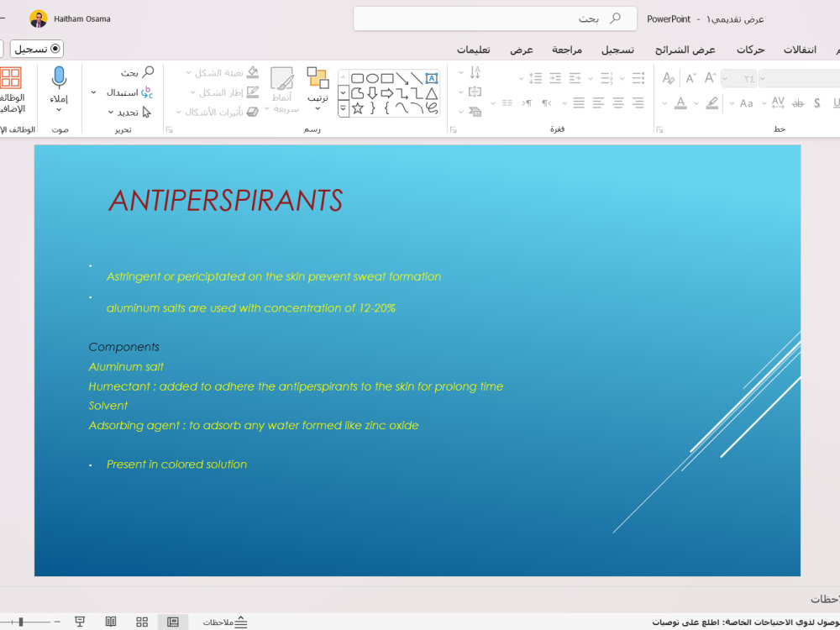Screen dimensions: 840x630
Task: Open the Slide Show (عرض الشرائح) tab
Action: click(x=685, y=50)
